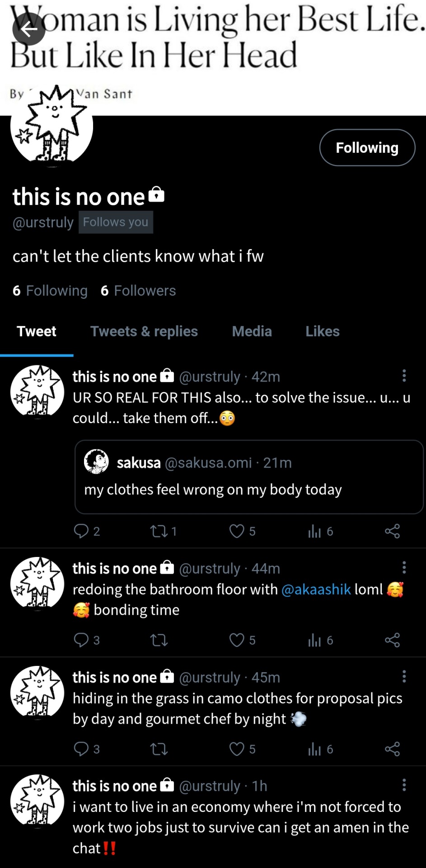The image size is (426, 868).
Task: Open the @akaashik mention link
Action: click(x=316, y=589)
